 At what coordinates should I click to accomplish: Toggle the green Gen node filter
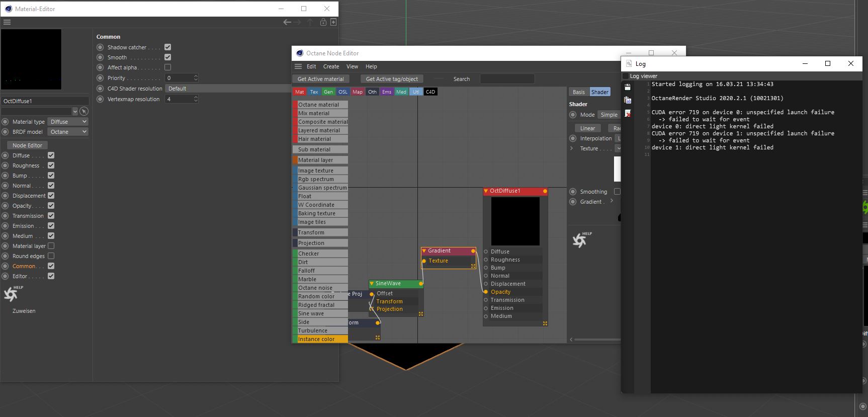pyautogui.click(x=328, y=92)
